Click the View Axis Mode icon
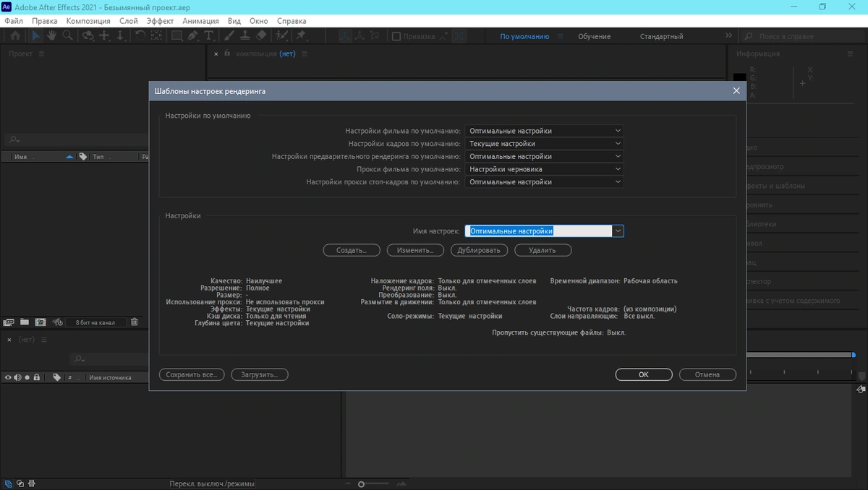868x490 pixels. [375, 35]
